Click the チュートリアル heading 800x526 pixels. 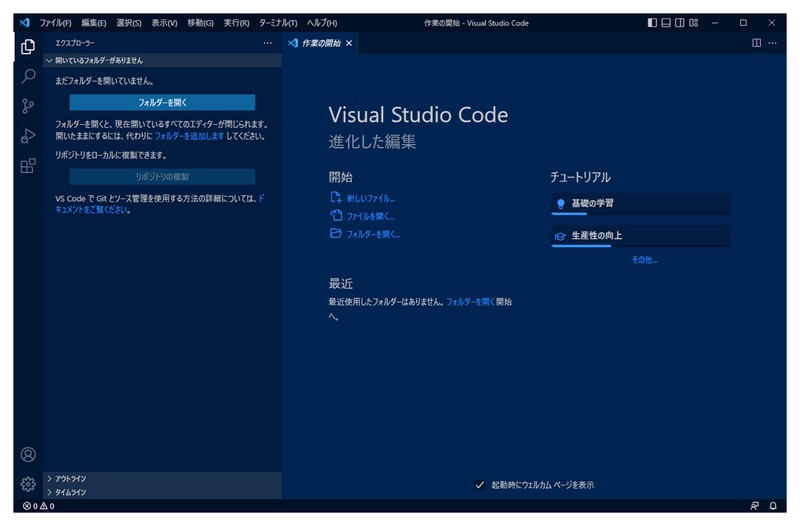click(581, 178)
